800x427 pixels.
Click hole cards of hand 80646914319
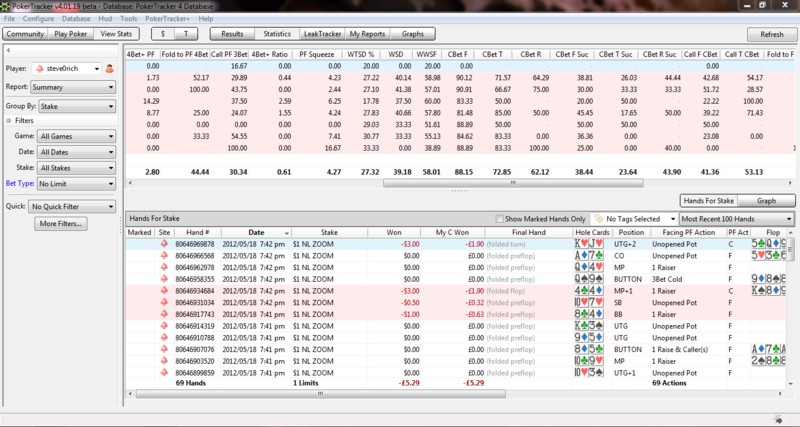pos(589,326)
